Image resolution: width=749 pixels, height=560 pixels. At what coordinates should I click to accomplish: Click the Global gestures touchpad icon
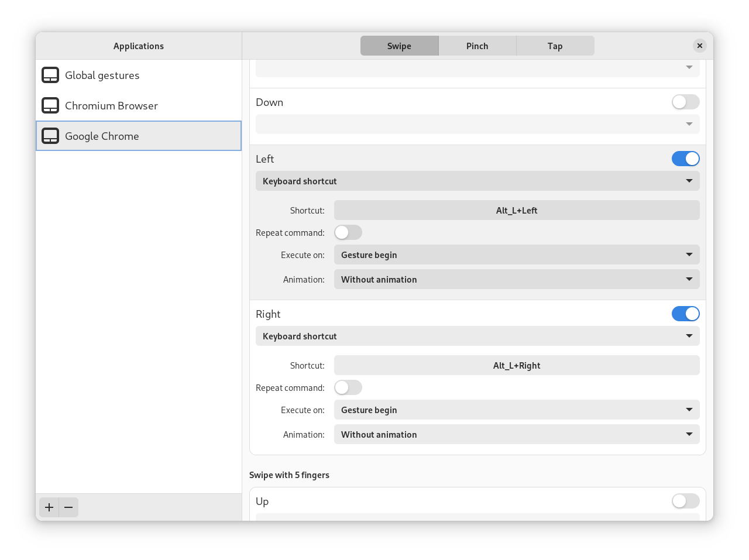pos(50,75)
